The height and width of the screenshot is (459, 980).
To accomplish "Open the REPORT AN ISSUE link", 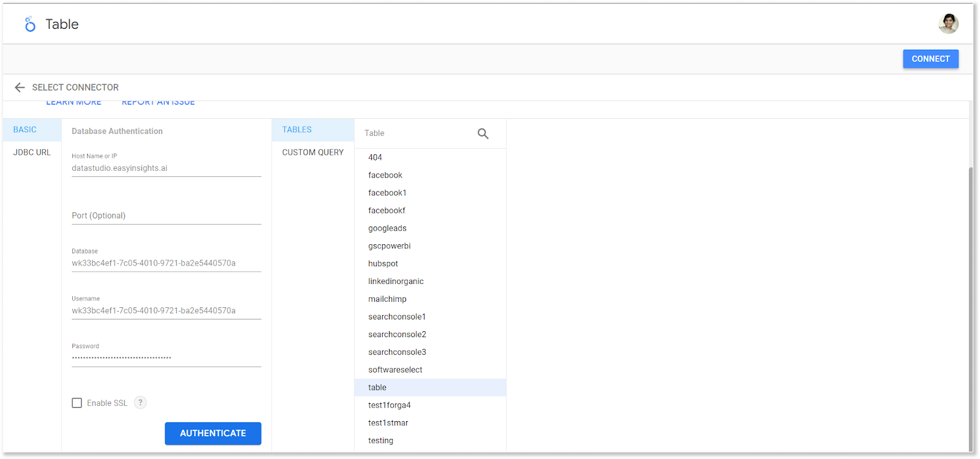I will (x=158, y=103).
